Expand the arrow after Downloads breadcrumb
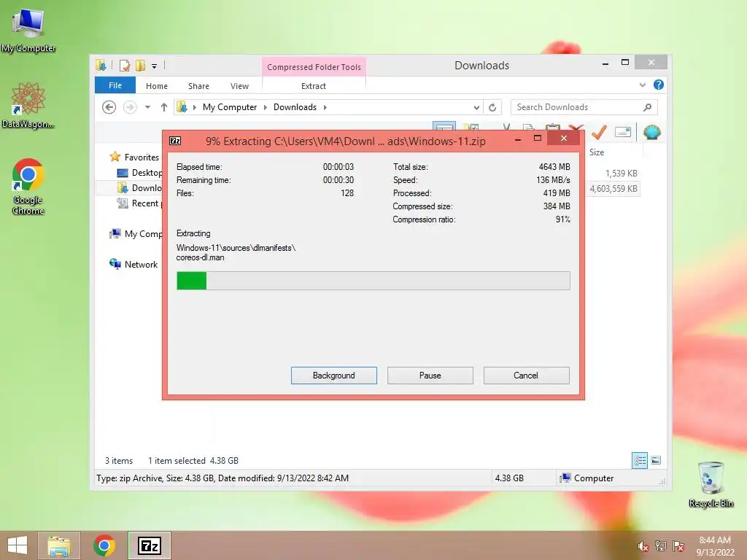 (325, 107)
